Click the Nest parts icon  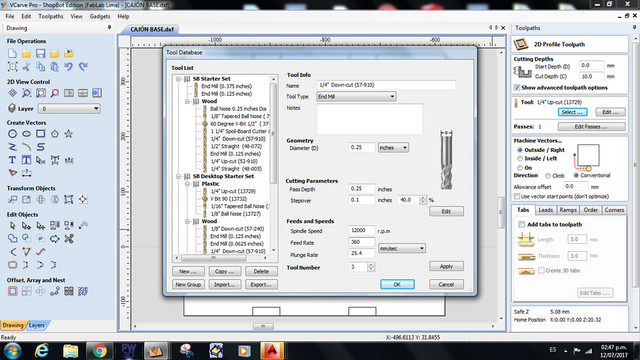point(83,291)
